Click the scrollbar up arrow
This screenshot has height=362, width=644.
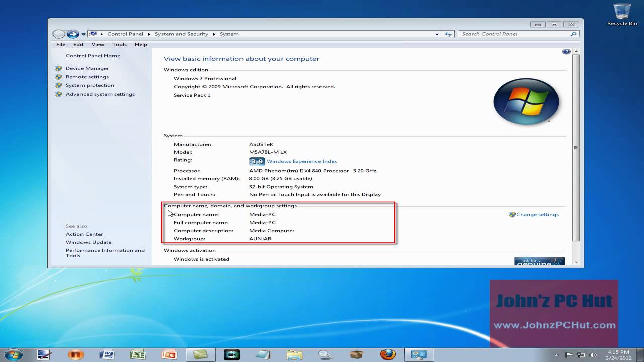click(x=576, y=51)
